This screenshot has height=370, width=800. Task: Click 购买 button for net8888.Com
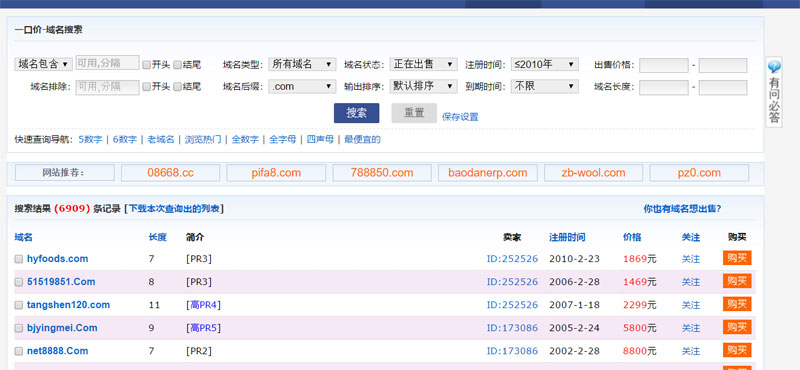[x=737, y=350]
